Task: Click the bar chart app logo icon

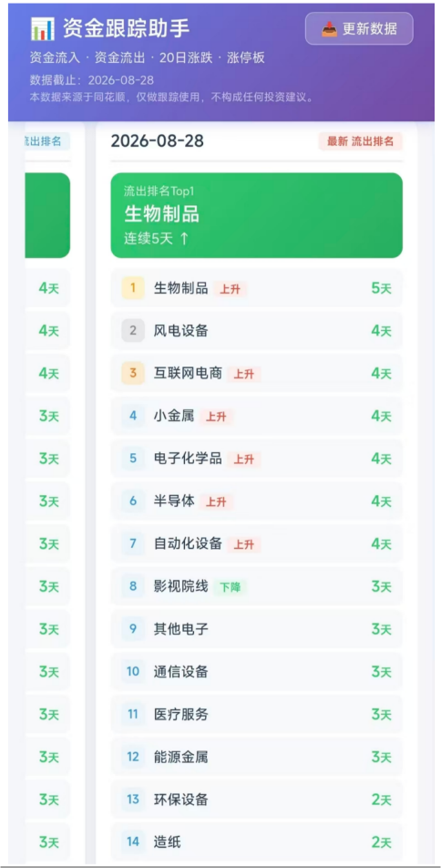Action: coord(42,29)
